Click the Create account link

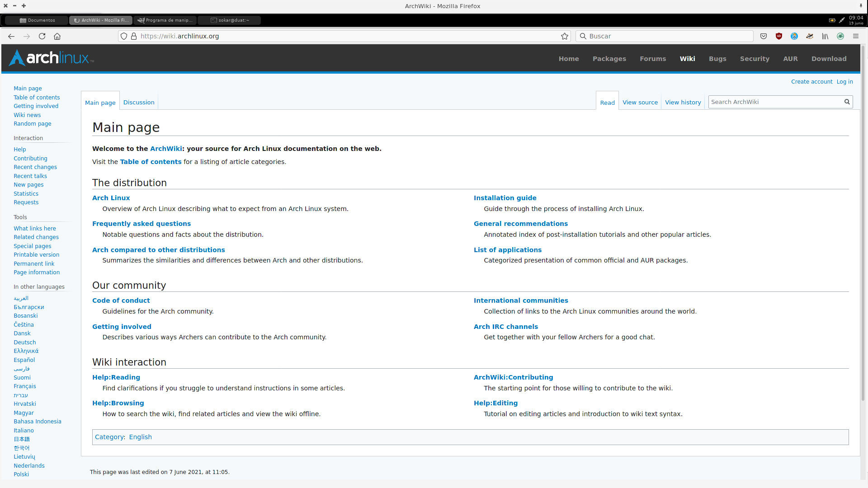click(811, 82)
